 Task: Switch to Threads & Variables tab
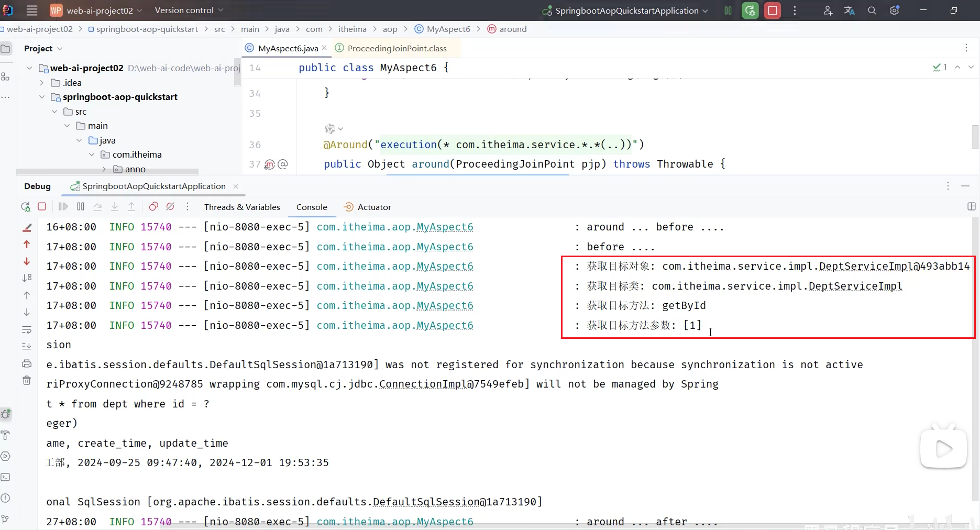pos(242,207)
